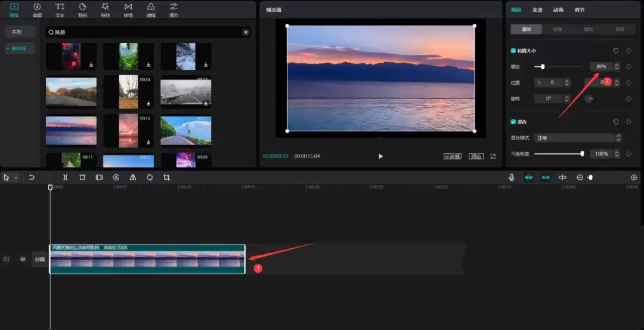Switch to the 动画 animation tab

(x=558, y=10)
